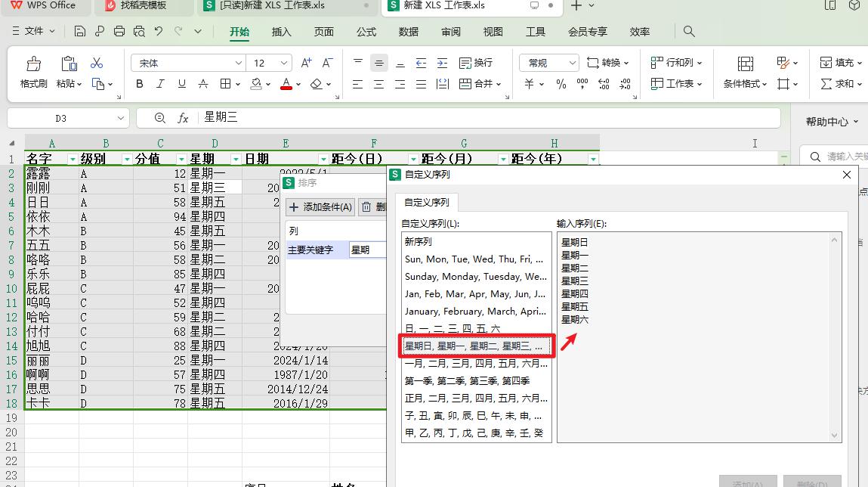Align cell text to top

(358, 63)
